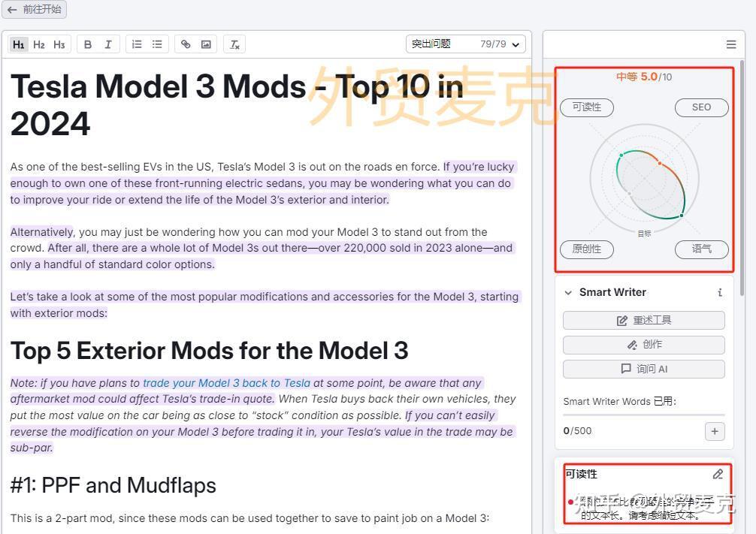Screen dimensions: 756x534
Task: Show Smart Writer info
Action: point(720,293)
